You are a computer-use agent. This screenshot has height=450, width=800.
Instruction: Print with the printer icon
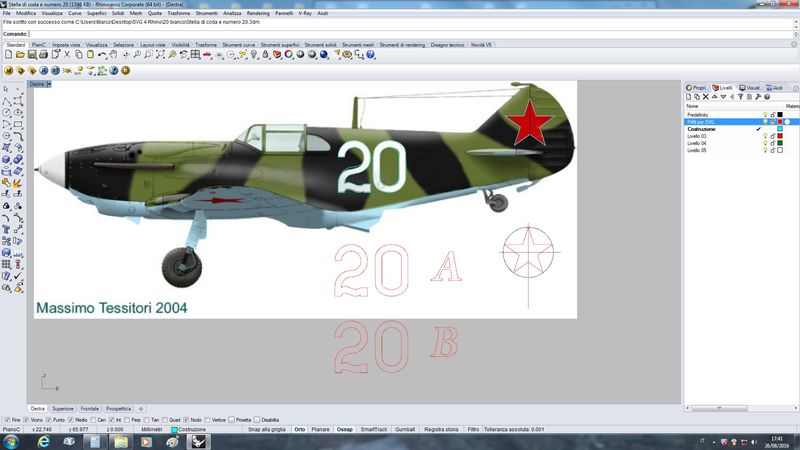[x=43, y=55]
